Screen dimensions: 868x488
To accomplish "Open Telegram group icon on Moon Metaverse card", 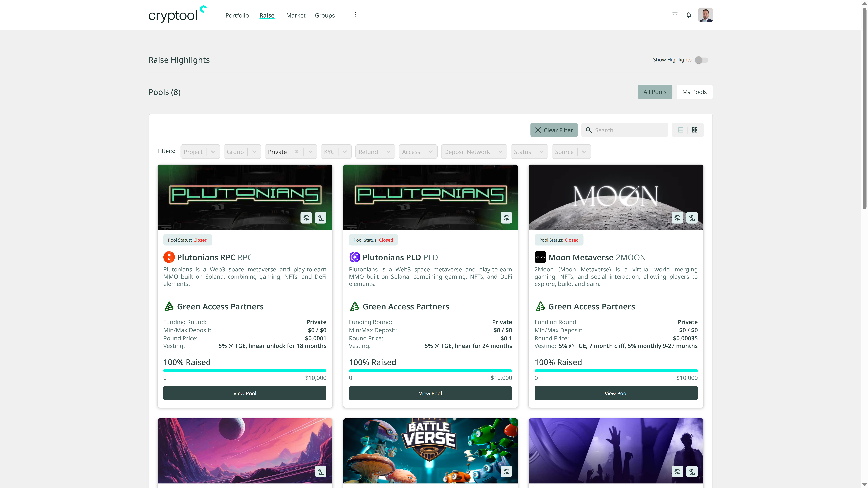I will [x=692, y=218].
